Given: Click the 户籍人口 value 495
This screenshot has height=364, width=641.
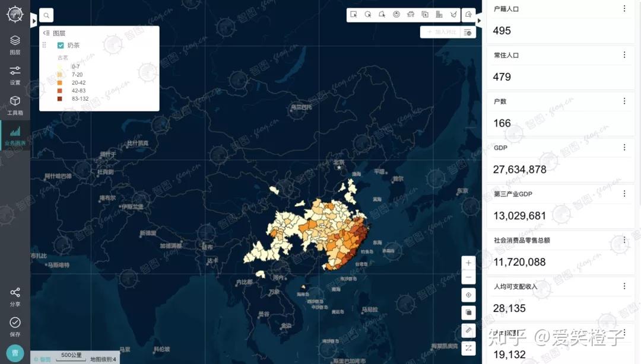Looking at the screenshot, I should [x=502, y=31].
